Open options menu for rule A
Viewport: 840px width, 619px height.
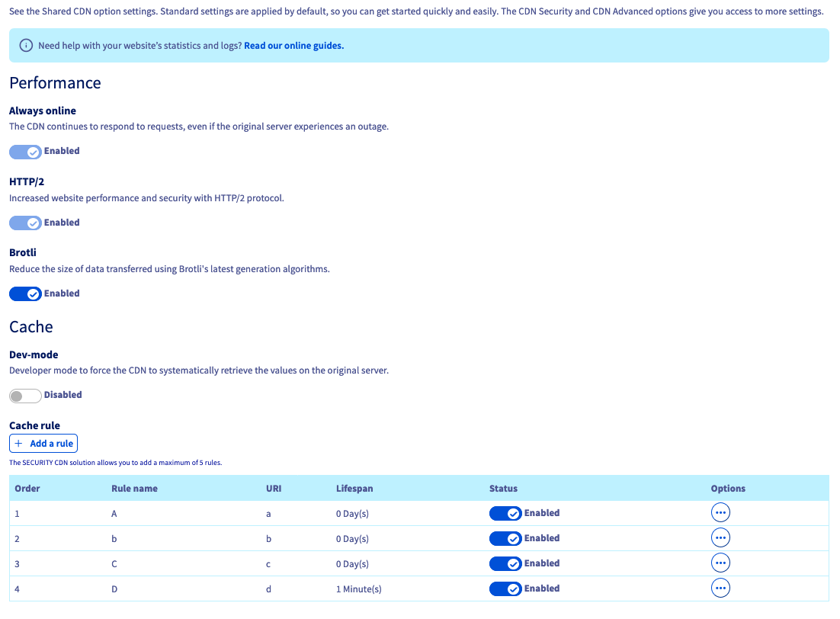(x=720, y=513)
